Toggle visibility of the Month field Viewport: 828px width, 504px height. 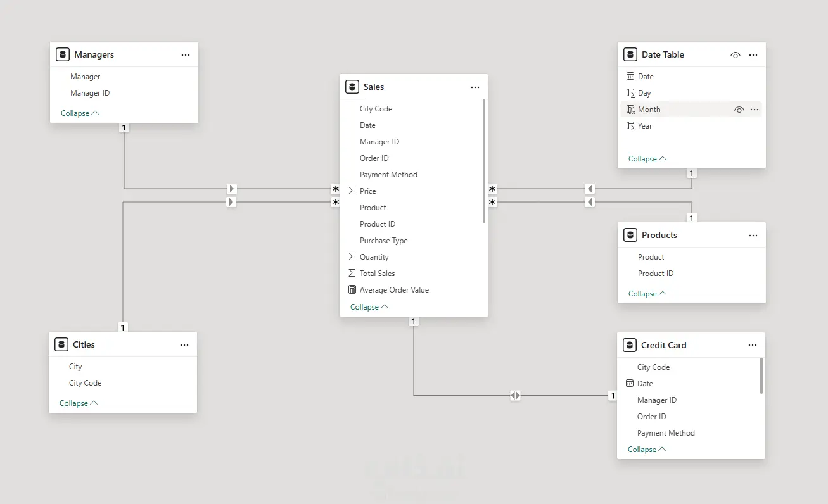pyautogui.click(x=739, y=110)
